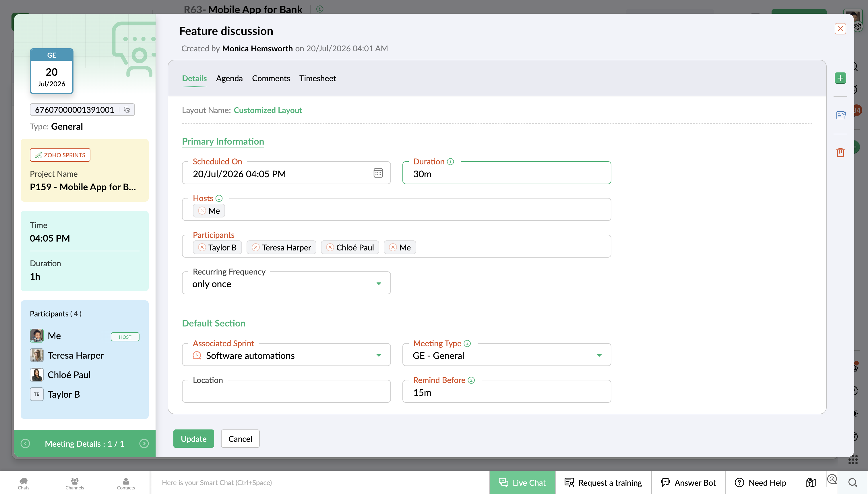
Task: Click the Location input field
Action: [x=286, y=392]
